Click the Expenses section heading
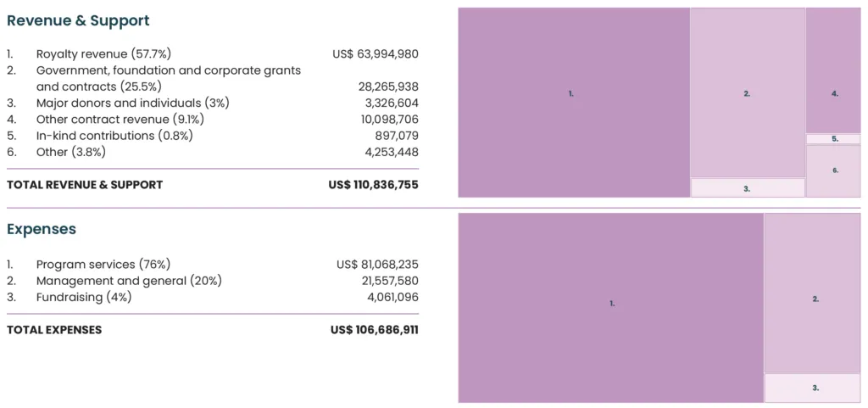Image resolution: width=868 pixels, height=408 pixels. [x=42, y=229]
